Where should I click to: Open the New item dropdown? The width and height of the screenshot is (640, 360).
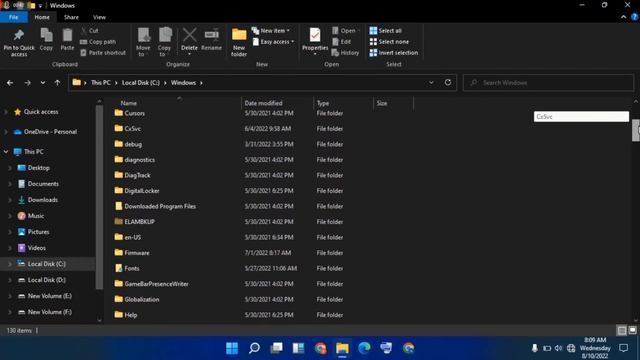coord(271,31)
